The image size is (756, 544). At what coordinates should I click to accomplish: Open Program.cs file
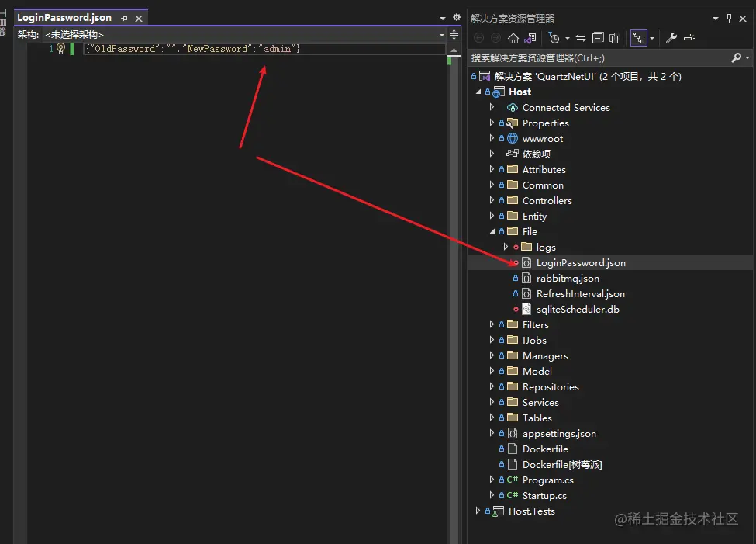click(x=547, y=480)
